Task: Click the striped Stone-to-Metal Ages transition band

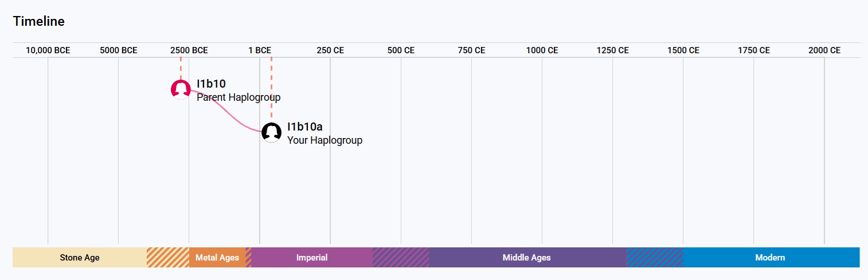Action: (x=167, y=258)
